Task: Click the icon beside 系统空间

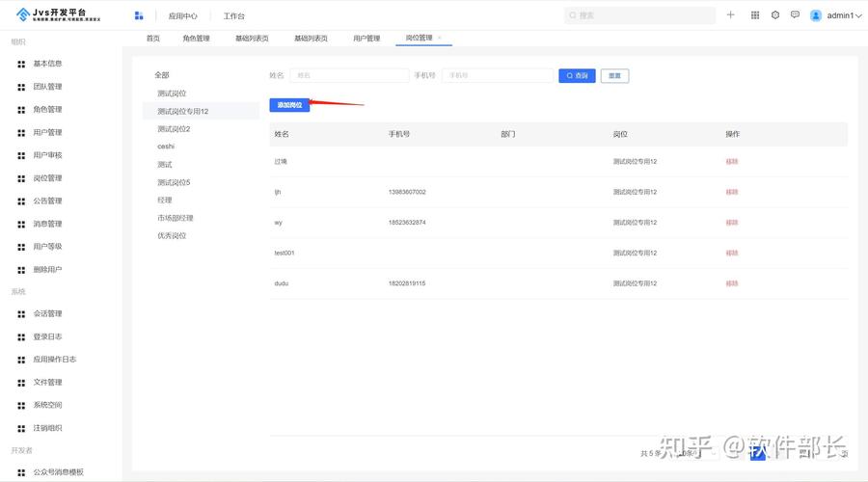Action: (x=21, y=406)
